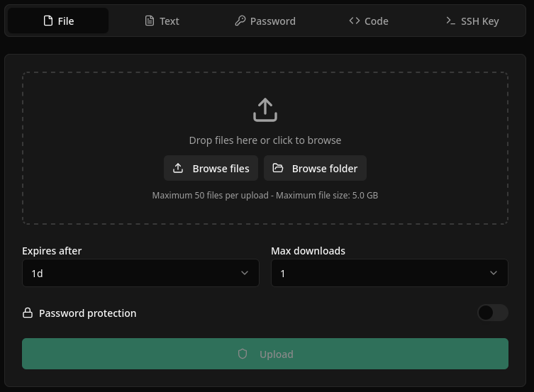Select the Password tab

point(265,21)
